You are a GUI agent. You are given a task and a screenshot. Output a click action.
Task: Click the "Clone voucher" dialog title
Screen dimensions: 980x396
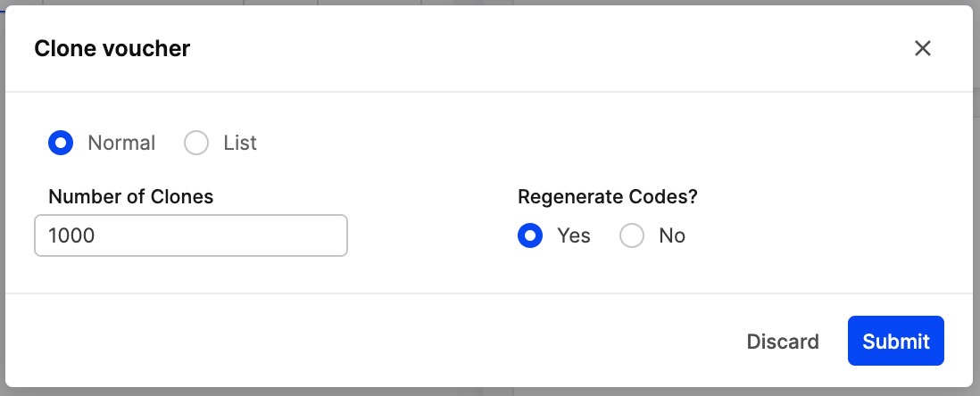112,48
